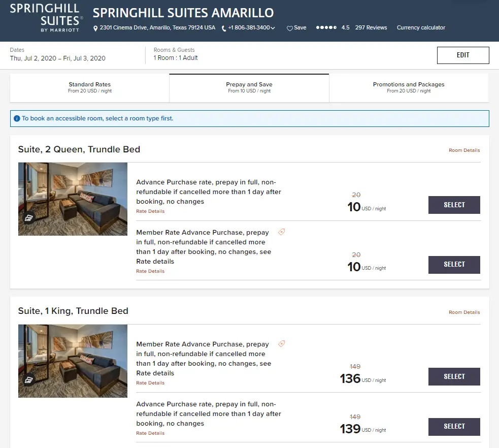This screenshot has height=448, width=499.
Task: Switch to the Promotions and Packages tab
Action: click(x=408, y=87)
